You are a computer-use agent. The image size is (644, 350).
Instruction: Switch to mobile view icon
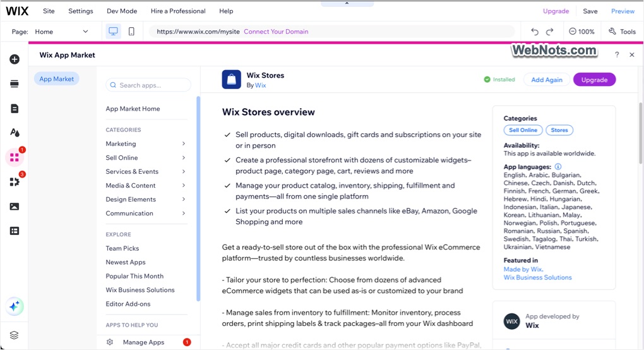click(x=131, y=32)
